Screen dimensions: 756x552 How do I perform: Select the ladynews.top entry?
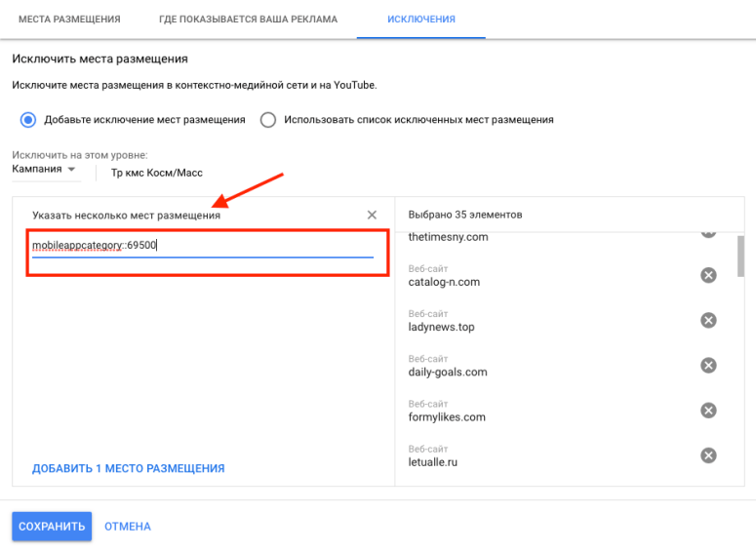441,327
